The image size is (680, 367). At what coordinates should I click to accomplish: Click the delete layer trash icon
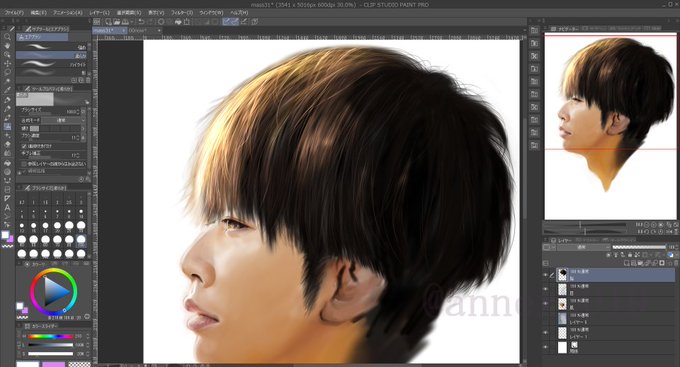pyautogui.click(x=676, y=263)
